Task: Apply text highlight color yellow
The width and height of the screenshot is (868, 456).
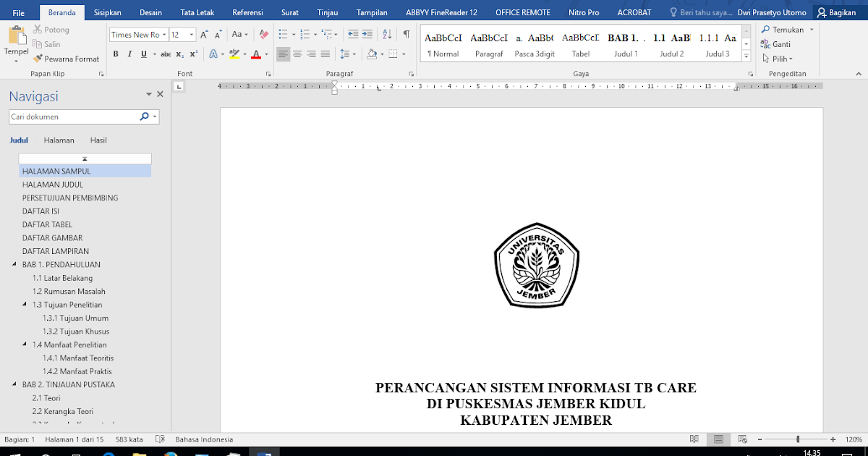Action: (233, 54)
